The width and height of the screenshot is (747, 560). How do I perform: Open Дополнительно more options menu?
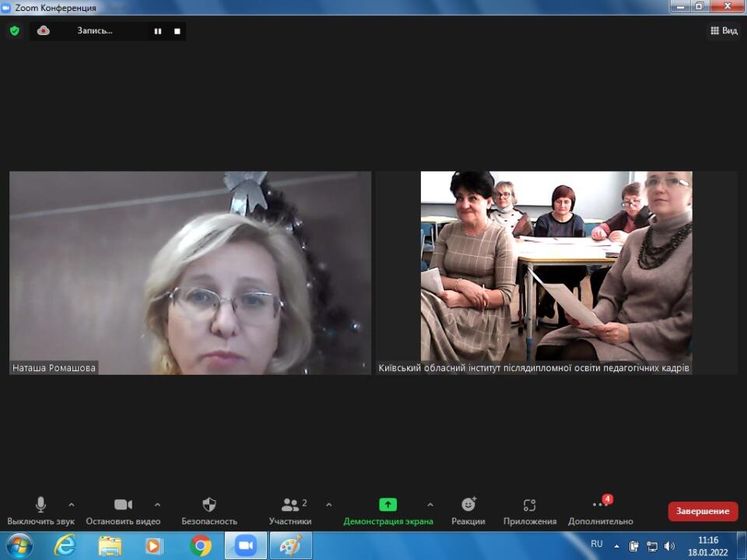[x=600, y=511]
